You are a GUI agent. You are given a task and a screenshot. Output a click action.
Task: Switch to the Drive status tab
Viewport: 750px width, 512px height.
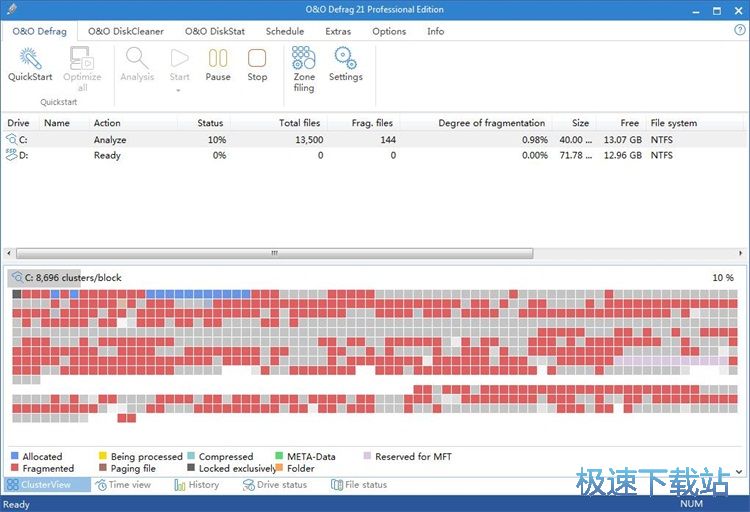coord(275,485)
